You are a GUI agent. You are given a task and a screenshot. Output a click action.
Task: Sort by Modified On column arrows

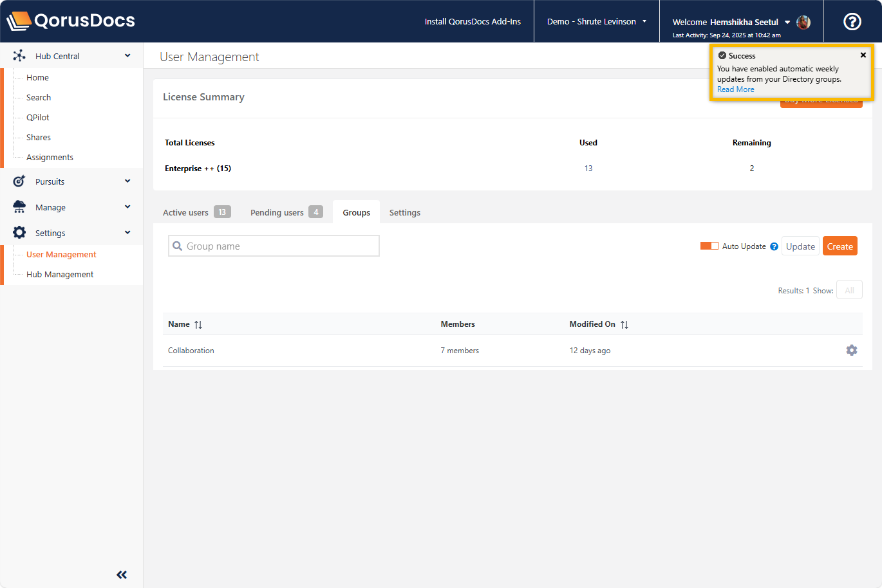pyautogui.click(x=624, y=325)
